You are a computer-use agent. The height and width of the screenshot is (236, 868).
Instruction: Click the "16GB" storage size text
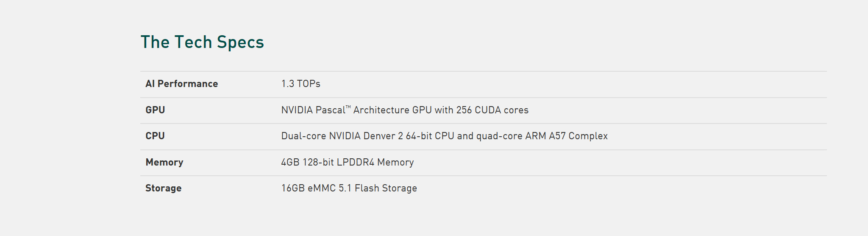click(x=293, y=188)
